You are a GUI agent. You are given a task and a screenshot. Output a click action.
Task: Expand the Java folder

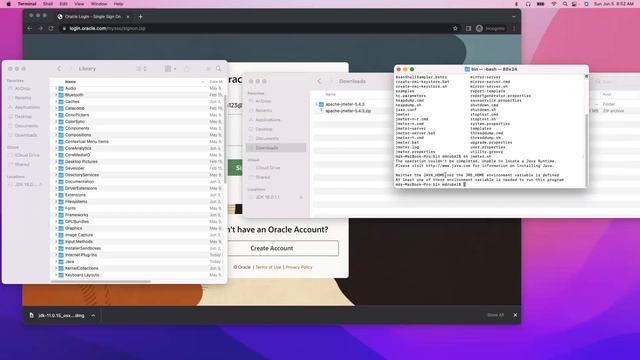tap(56, 262)
